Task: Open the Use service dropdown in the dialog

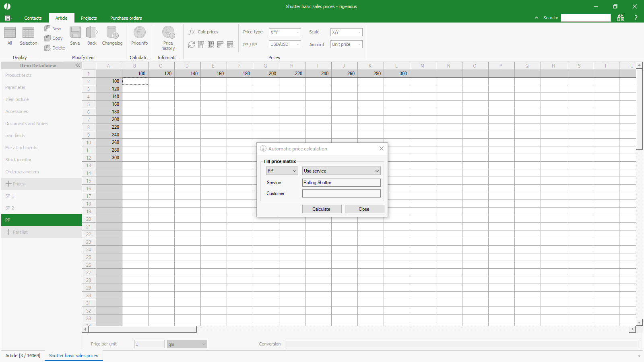Action: (341, 171)
